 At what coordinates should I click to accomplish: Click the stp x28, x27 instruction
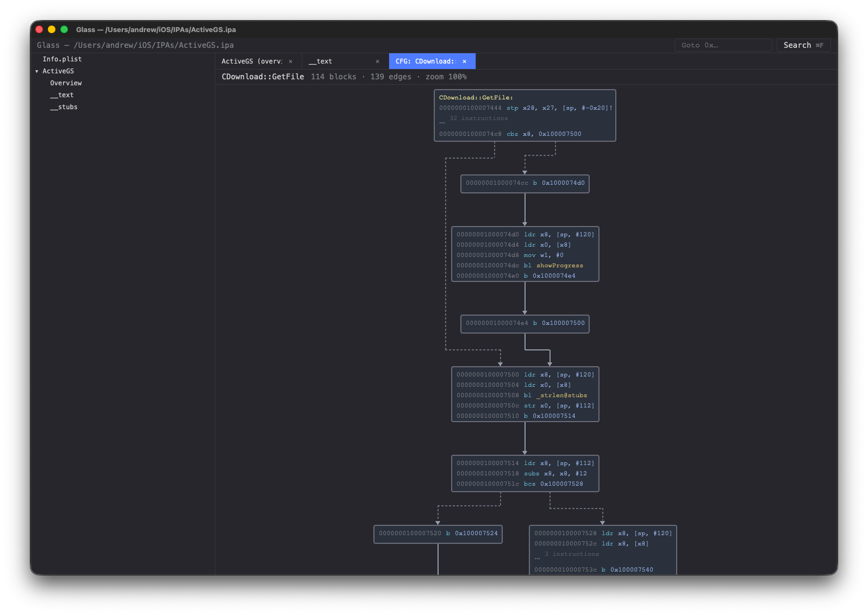(559, 108)
